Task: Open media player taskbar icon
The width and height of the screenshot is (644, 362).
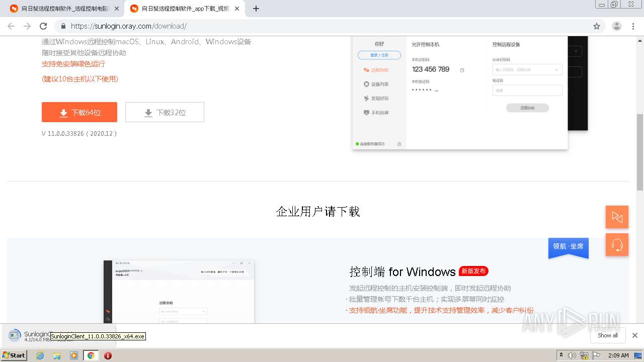Action: point(74,355)
